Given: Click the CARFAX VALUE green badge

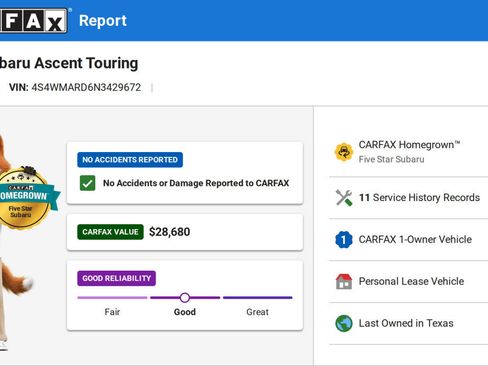Looking at the screenshot, I should pos(110,232).
